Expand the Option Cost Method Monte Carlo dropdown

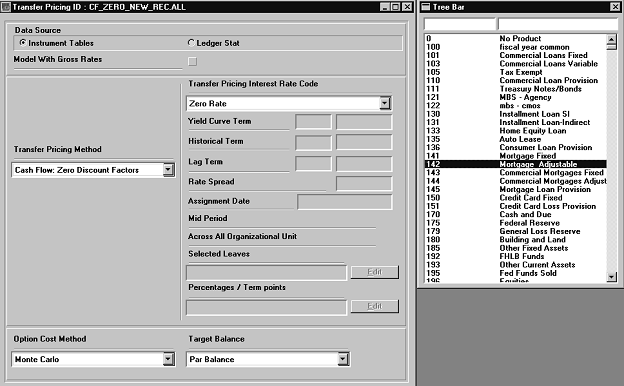168,359
